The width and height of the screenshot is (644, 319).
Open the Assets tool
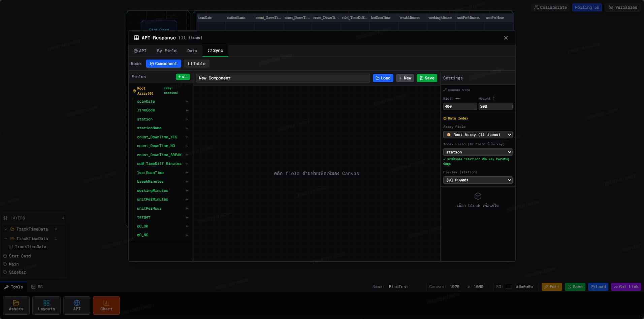16,306
